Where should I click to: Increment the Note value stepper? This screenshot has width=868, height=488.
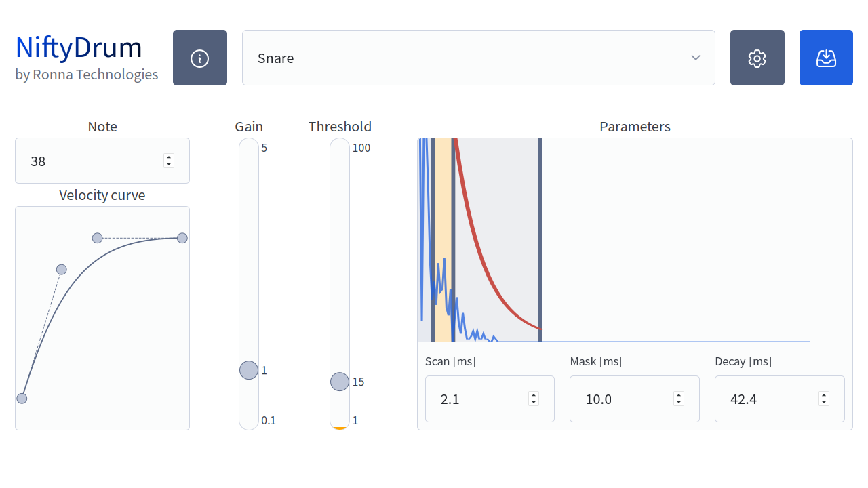point(169,157)
